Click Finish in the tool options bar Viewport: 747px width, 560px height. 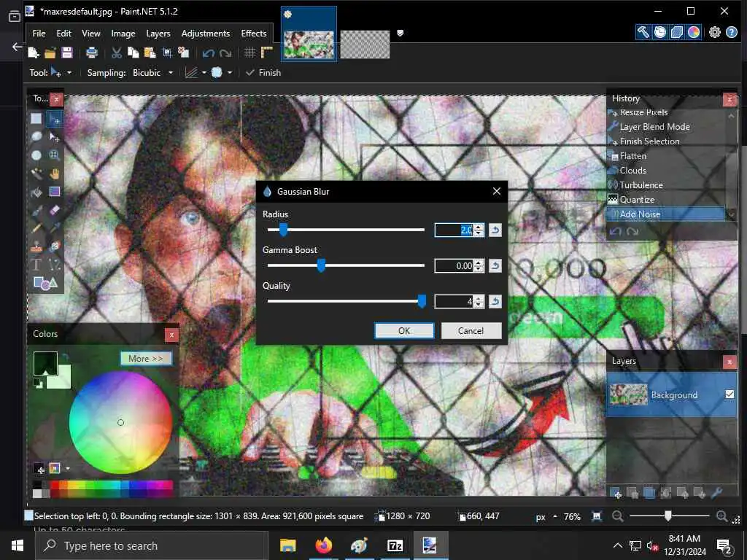tap(263, 72)
